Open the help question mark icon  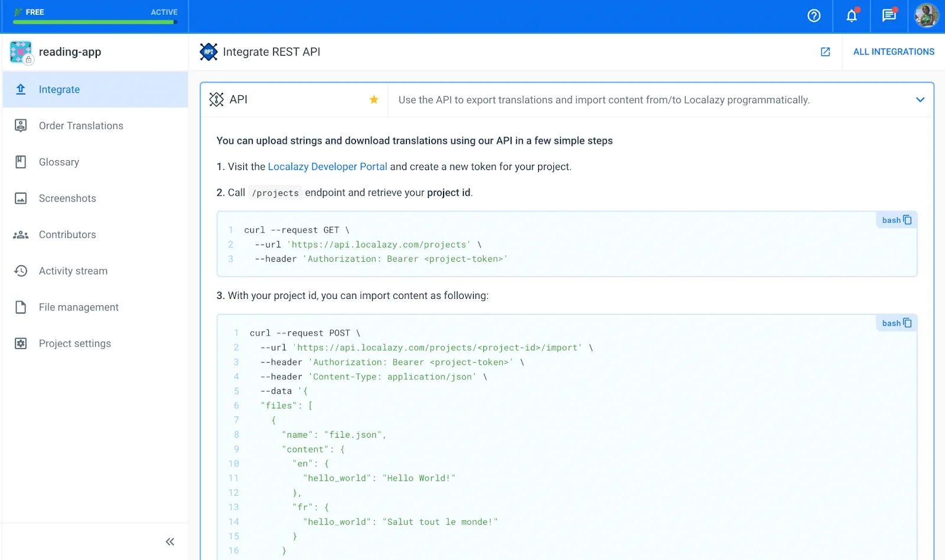point(814,16)
